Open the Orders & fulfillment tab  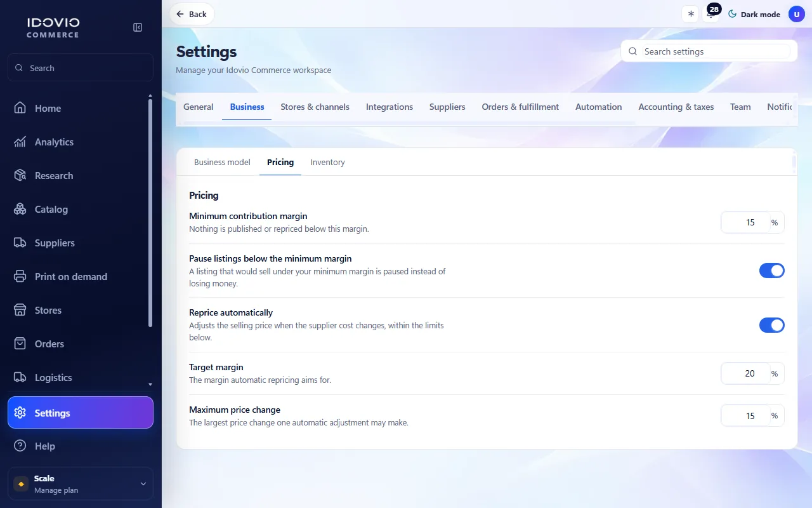coord(520,107)
